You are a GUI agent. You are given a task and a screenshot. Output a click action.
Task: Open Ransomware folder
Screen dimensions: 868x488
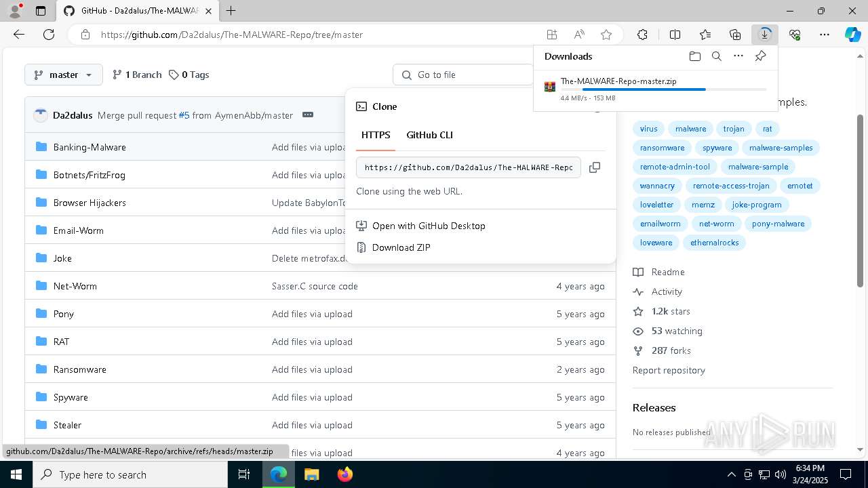tap(80, 369)
